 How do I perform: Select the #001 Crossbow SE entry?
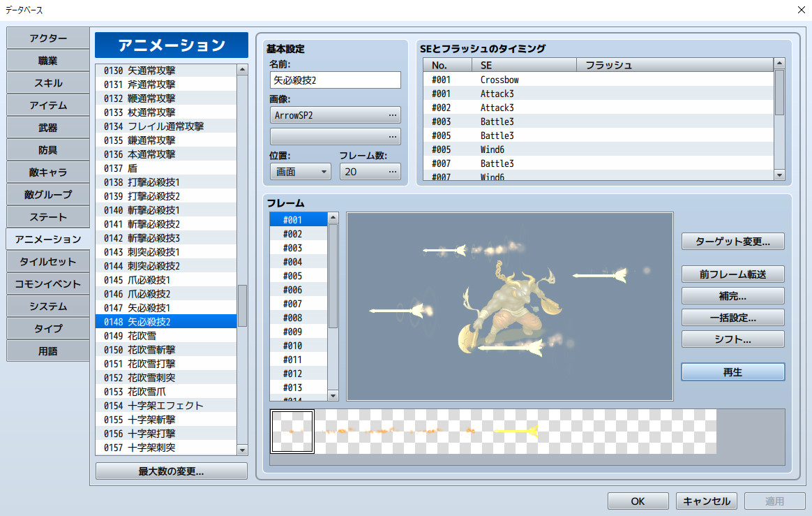pos(488,80)
